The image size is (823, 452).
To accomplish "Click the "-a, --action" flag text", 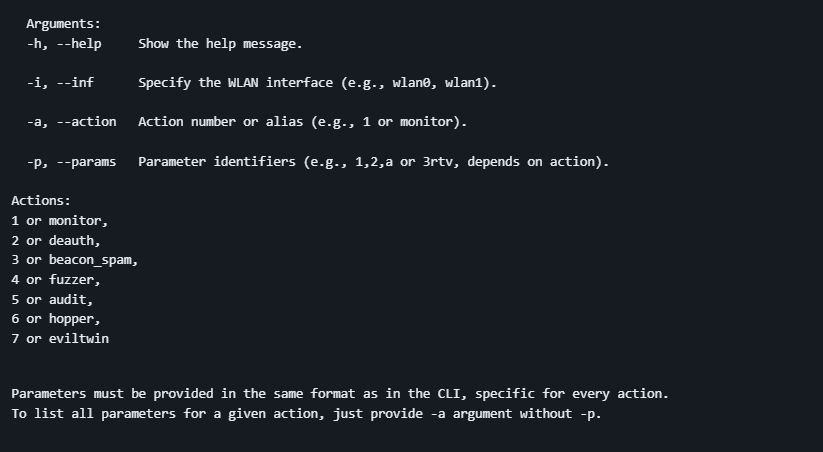I will [x=71, y=122].
